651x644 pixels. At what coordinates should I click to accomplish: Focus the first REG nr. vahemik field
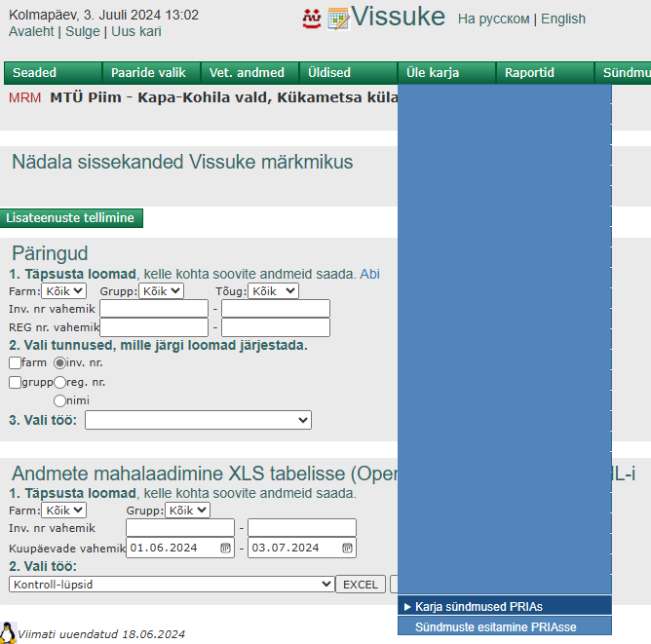pos(154,327)
